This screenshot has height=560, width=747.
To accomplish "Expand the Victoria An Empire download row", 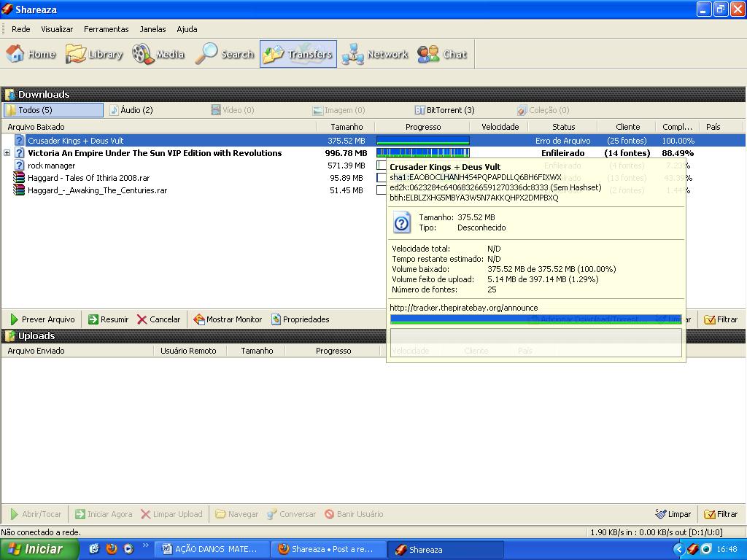I will click(x=7, y=153).
